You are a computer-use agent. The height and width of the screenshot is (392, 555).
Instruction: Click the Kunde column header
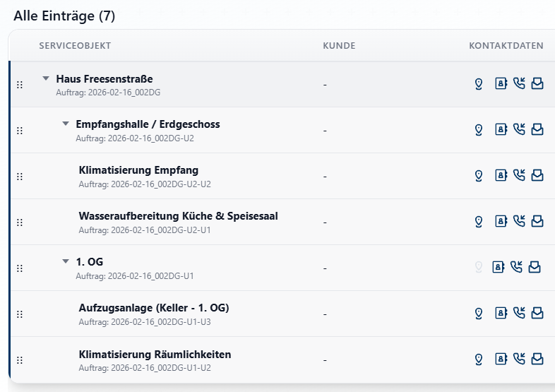[x=339, y=46]
